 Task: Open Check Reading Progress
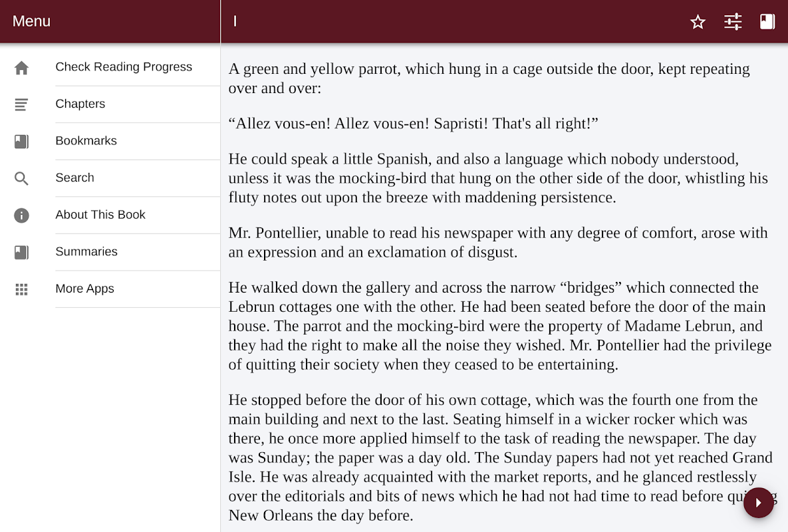(124, 66)
